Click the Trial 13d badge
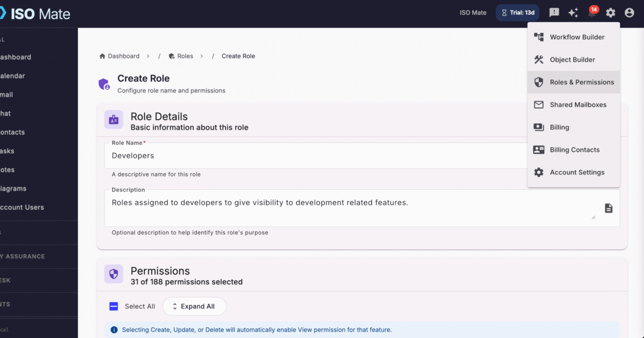Screen dimensions: 644x338 pos(517,12)
